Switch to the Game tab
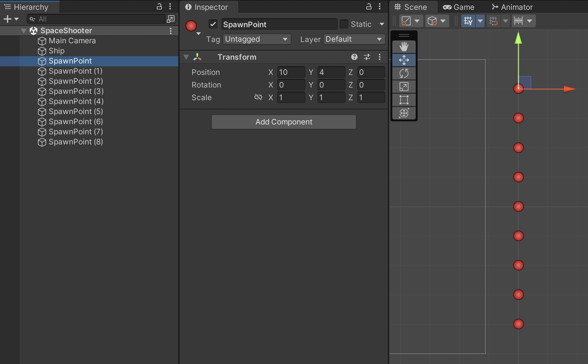588x364 pixels. [459, 7]
